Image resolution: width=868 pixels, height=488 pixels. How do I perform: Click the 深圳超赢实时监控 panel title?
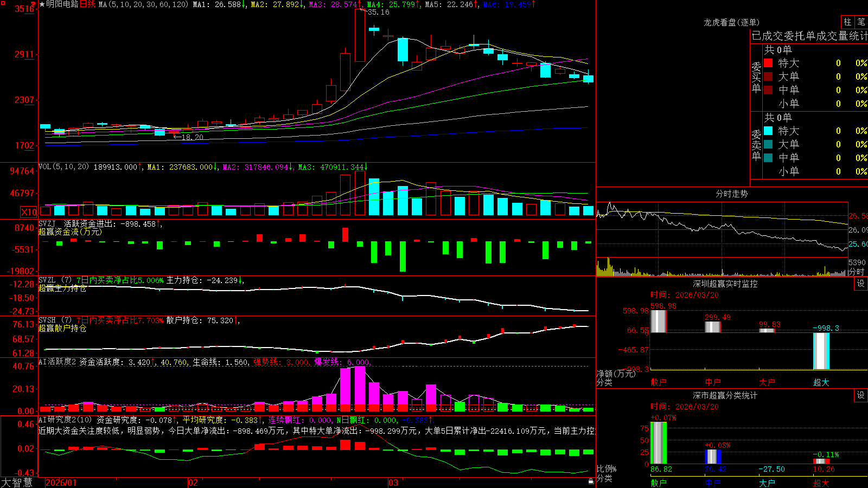point(725,284)
